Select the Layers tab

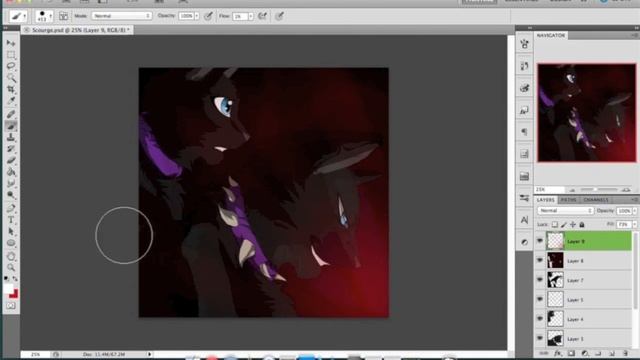click(x=545, y=200)
